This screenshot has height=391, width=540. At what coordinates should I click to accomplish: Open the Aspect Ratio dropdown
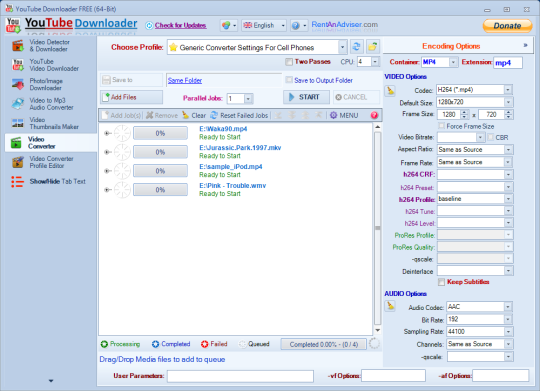508,150
